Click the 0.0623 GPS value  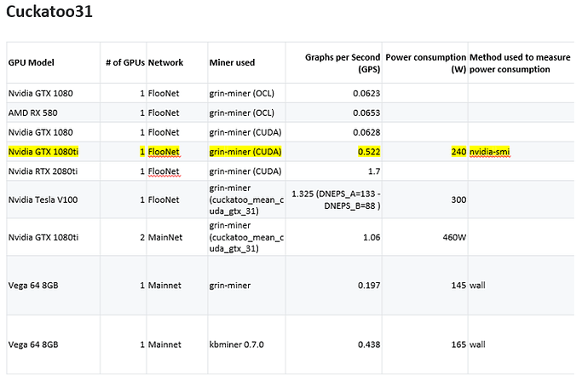[x=366, y=94]
